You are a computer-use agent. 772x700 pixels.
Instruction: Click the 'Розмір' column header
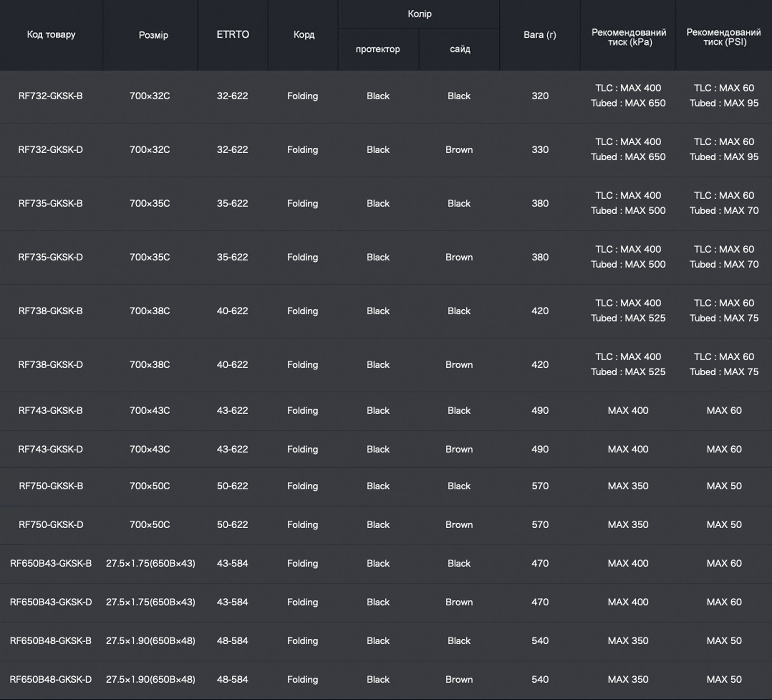153,35
